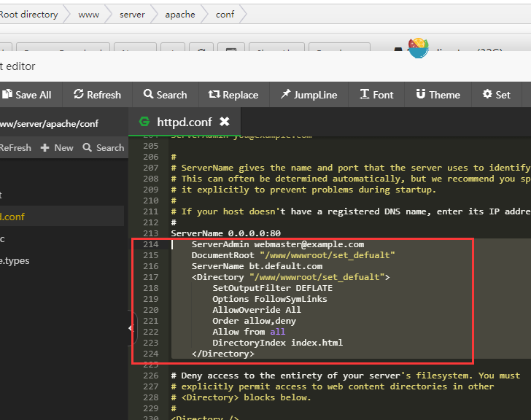Click ReFresh in the file sidebar
Image resolution: width=531 pixels, height=420 pixels.
click(x=15, y=147)
